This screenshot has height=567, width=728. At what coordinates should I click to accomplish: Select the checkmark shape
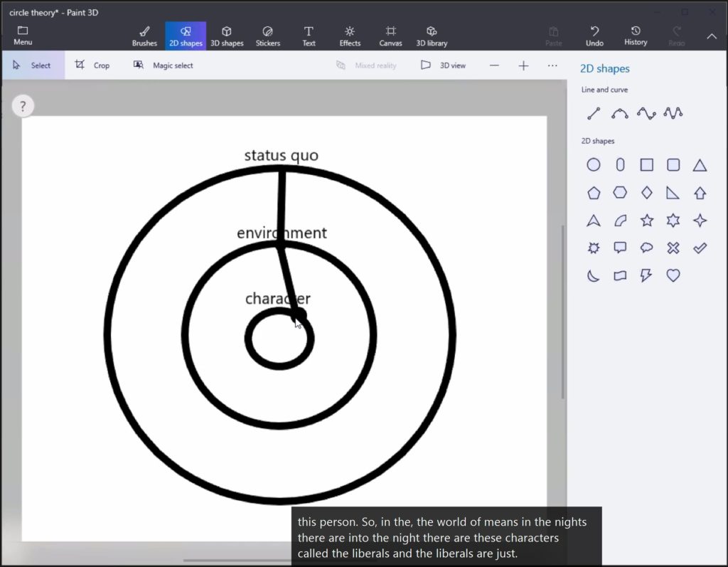point(700,248)
